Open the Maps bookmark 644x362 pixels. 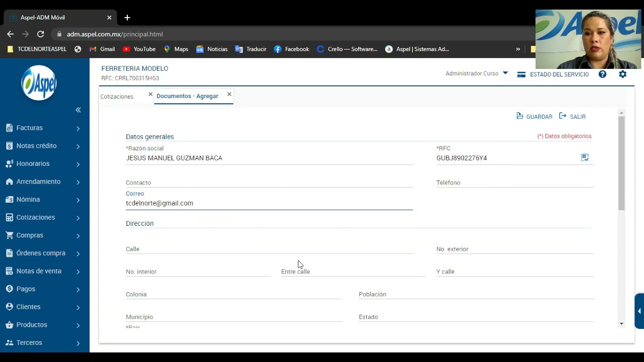176,49
